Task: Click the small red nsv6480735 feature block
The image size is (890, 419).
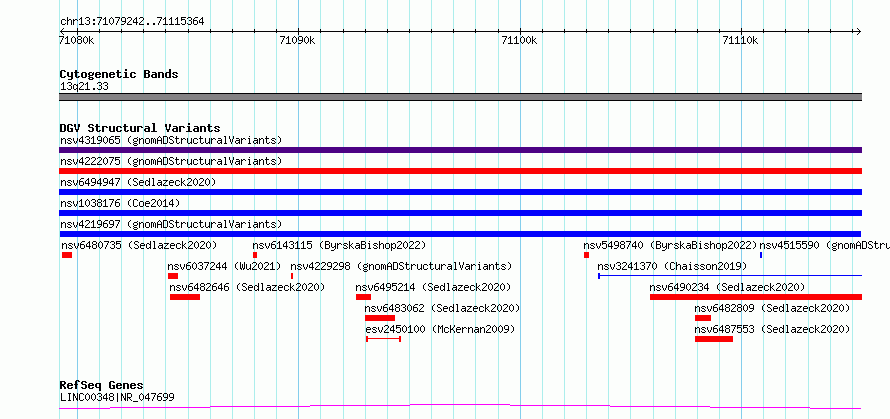Action: pos(67,255)
